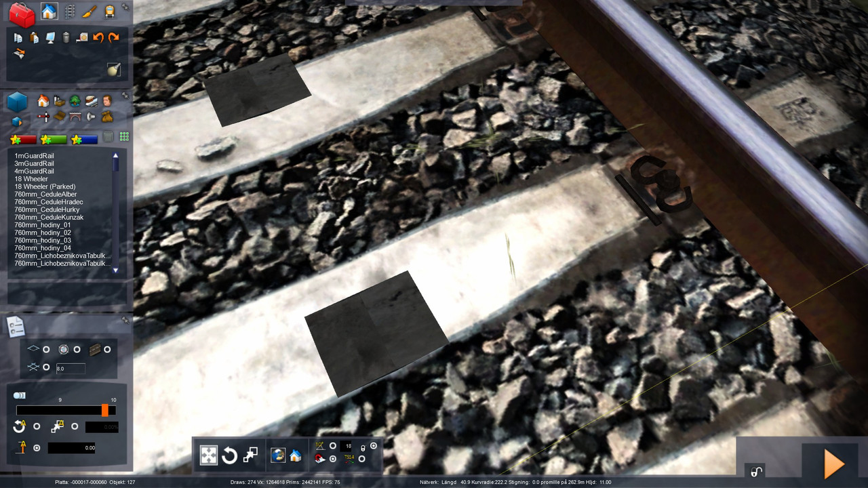Click the orange play arrow button

833,464
